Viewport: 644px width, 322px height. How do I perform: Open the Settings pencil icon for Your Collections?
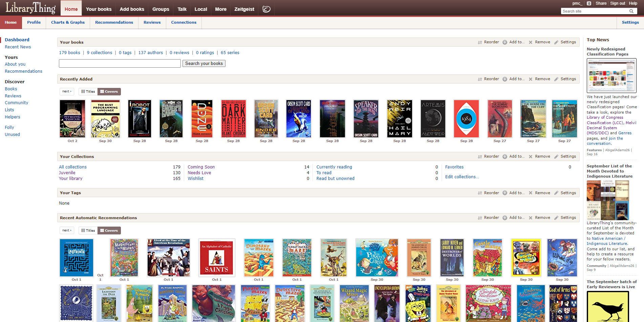point(556,156)
